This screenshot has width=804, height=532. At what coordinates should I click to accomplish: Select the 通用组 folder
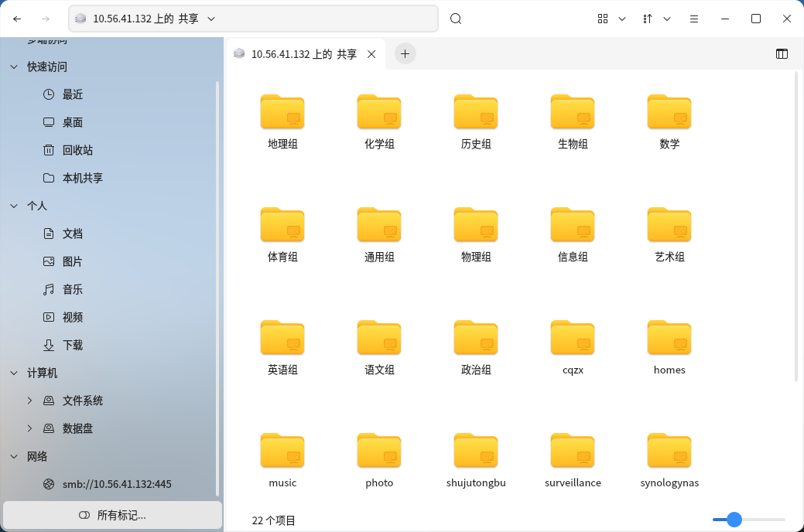point(379,234)
